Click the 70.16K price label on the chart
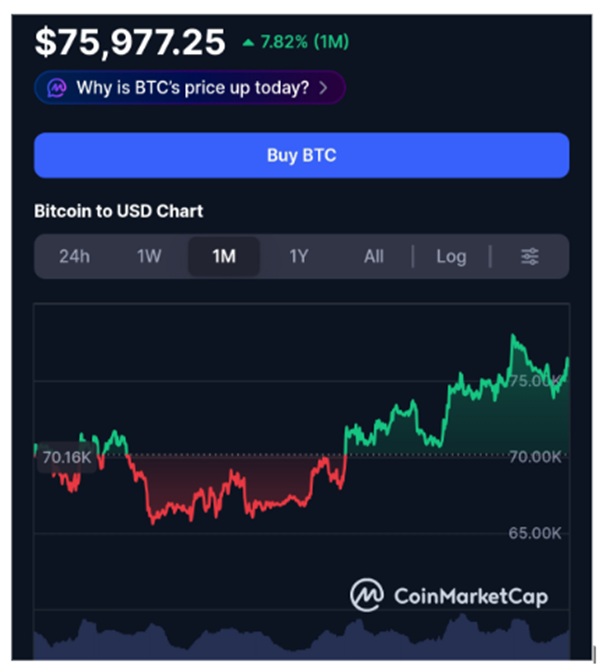This screenshot has height=672, width=600. 67,459
